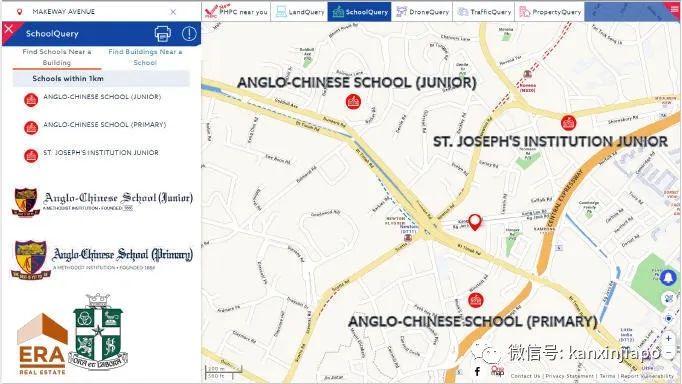Open the LandQuery tool

pos(300,12)
